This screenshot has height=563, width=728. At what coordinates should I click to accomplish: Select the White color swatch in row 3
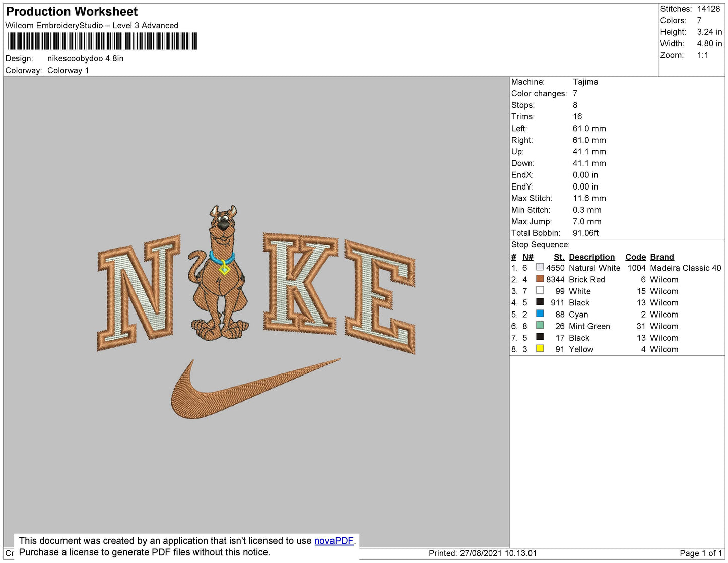tap(540, 290)
